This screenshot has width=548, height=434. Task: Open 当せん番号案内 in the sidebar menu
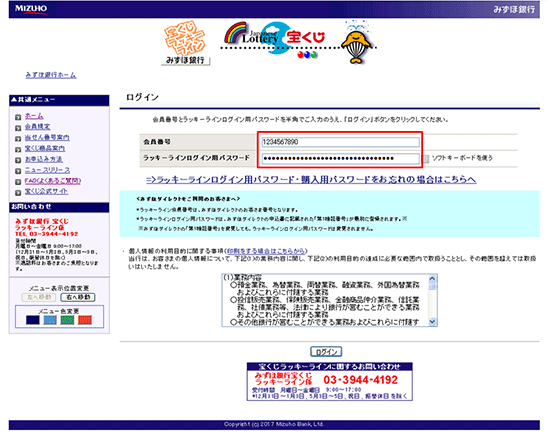coord(47,137)
